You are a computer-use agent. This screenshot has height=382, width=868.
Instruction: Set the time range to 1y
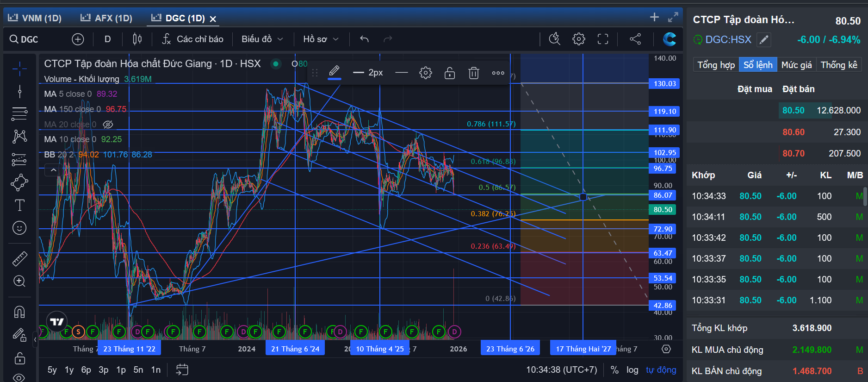[69, 369]
